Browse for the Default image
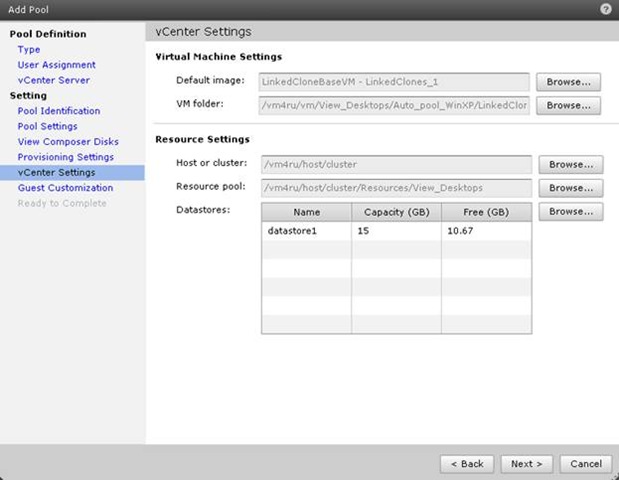Screen dimensions: 619x480 click(x=568, y=82)
